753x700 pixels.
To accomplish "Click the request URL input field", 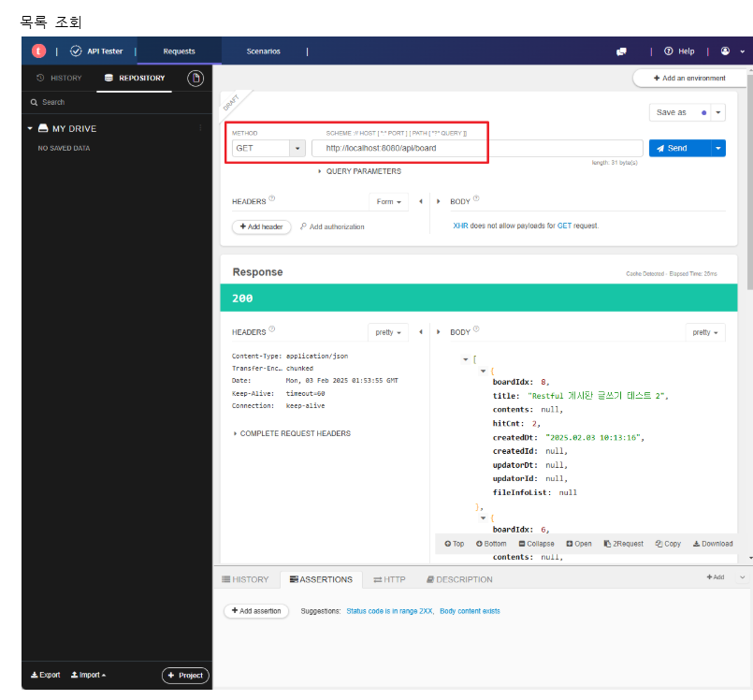I will point(477,149).
